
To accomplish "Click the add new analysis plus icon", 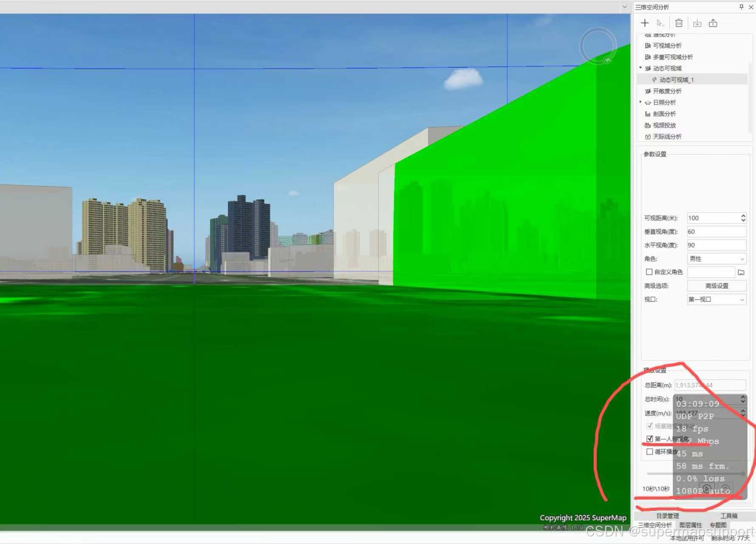I will (x=645, y=23).
